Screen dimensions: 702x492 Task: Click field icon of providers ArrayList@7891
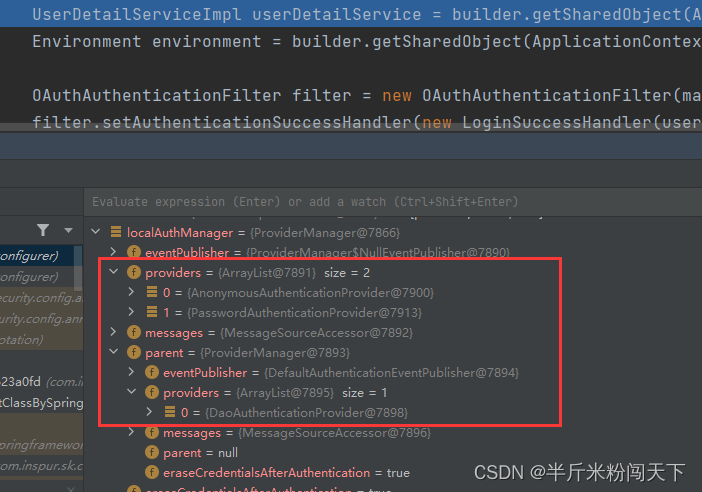pos(134,272)
